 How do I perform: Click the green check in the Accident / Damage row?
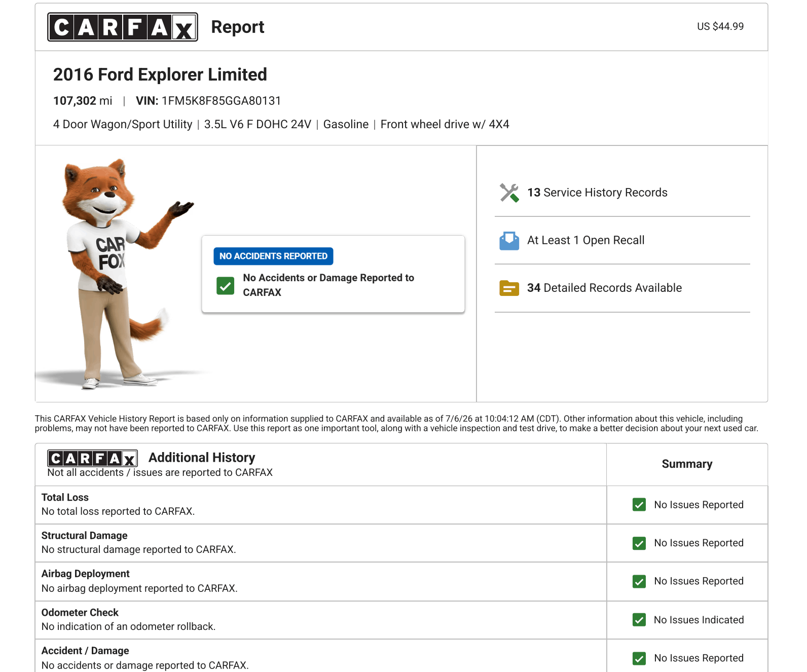[x=639, y=658]
